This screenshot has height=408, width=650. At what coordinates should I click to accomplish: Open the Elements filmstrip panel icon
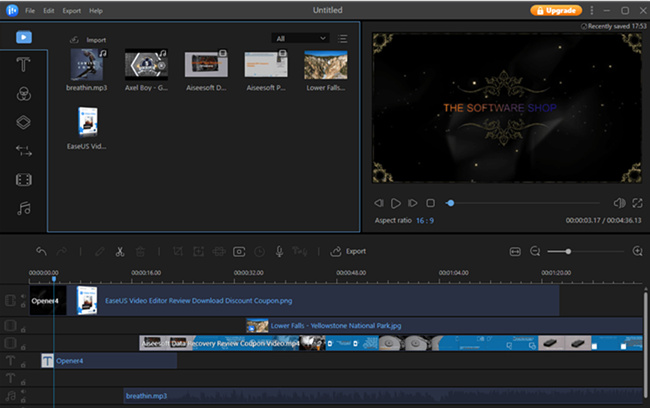[x=24, y=180]
